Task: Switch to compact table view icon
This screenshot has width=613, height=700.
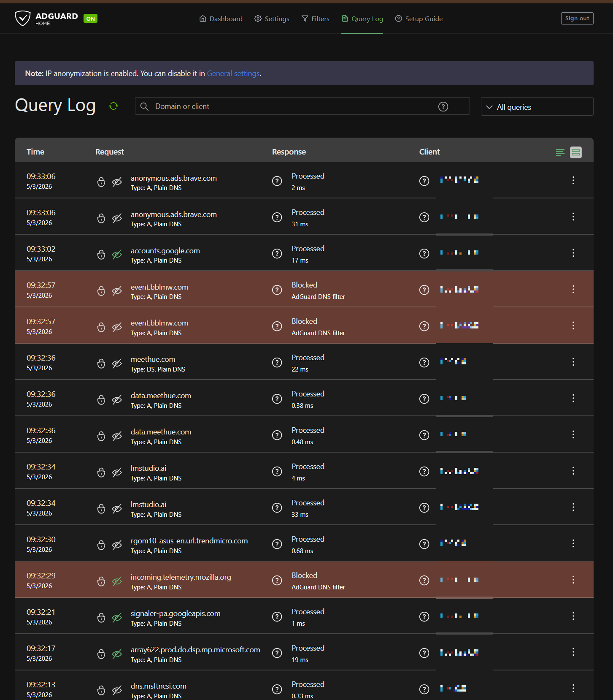Action: point(560,152)
